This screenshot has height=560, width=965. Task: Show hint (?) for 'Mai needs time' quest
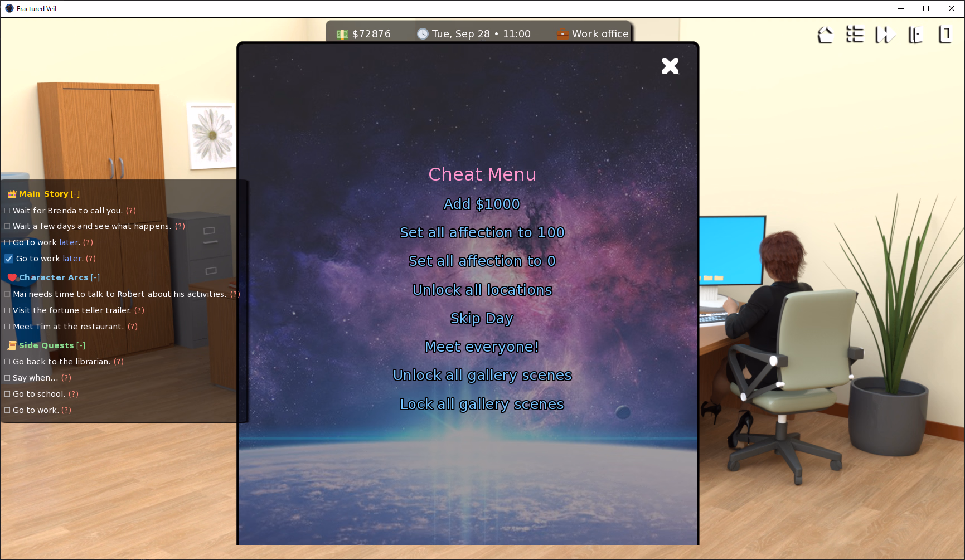click(x=235, y=294)
